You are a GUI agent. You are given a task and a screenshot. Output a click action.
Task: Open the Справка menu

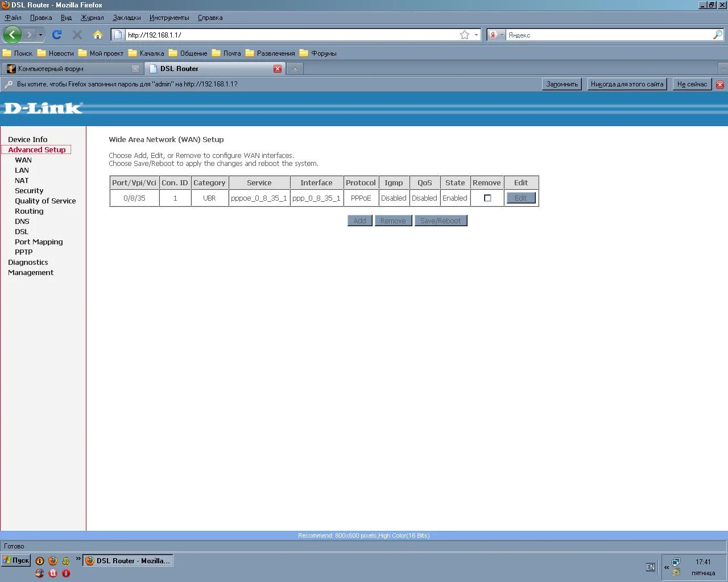(x=210, y=18)
